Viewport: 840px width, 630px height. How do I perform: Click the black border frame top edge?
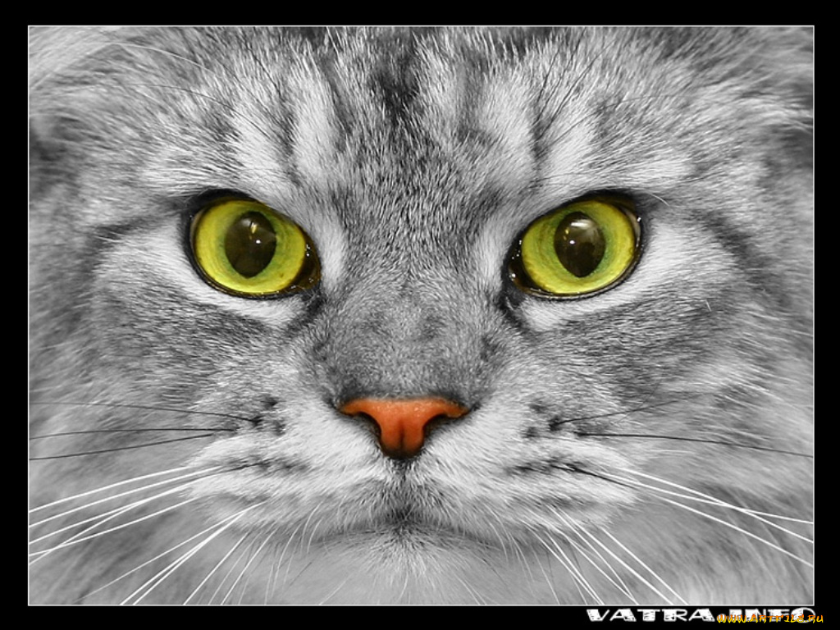coord(420,10)
